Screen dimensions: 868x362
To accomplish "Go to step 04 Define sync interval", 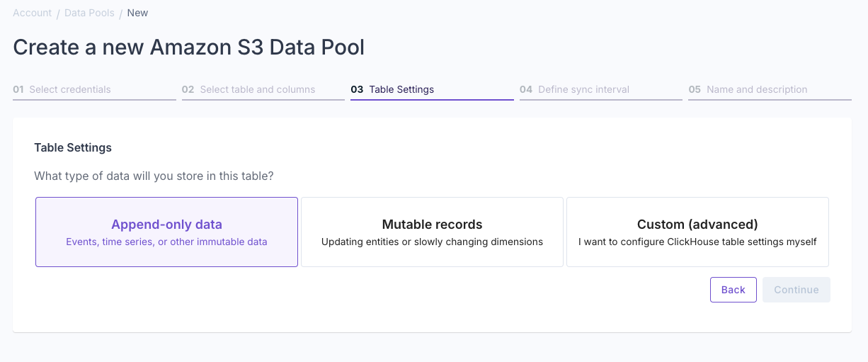I will (601, 90).
